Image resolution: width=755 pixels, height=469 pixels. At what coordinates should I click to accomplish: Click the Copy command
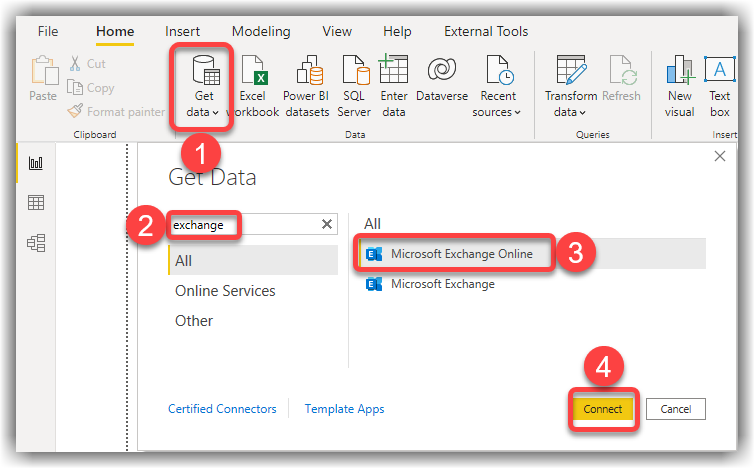click(91, 88)
